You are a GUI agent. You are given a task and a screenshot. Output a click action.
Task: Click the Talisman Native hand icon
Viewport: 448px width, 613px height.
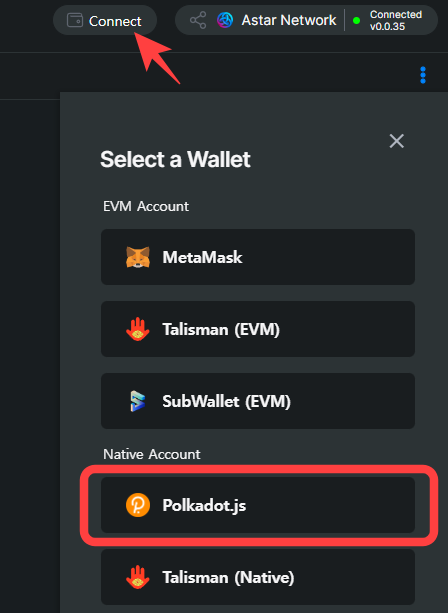[138, 577]
